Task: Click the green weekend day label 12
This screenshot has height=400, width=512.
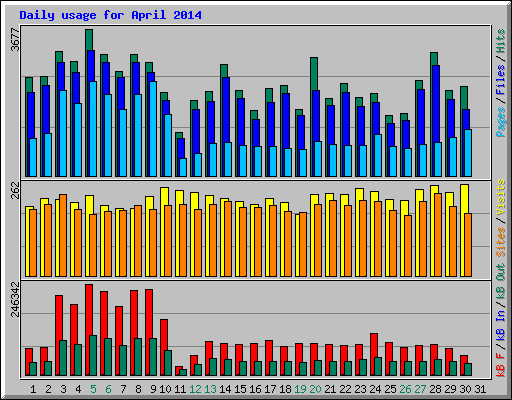Action: 195,389
